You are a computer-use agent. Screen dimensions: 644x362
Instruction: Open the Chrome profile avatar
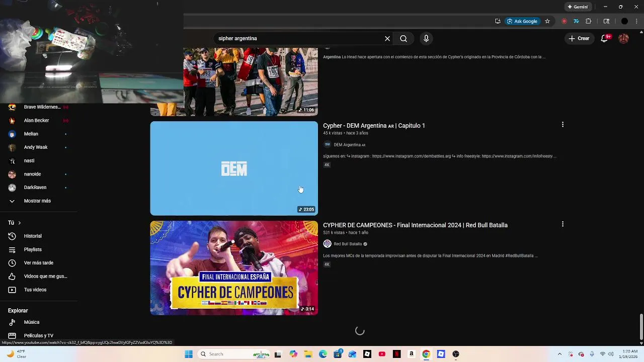(x=624, y=21)
